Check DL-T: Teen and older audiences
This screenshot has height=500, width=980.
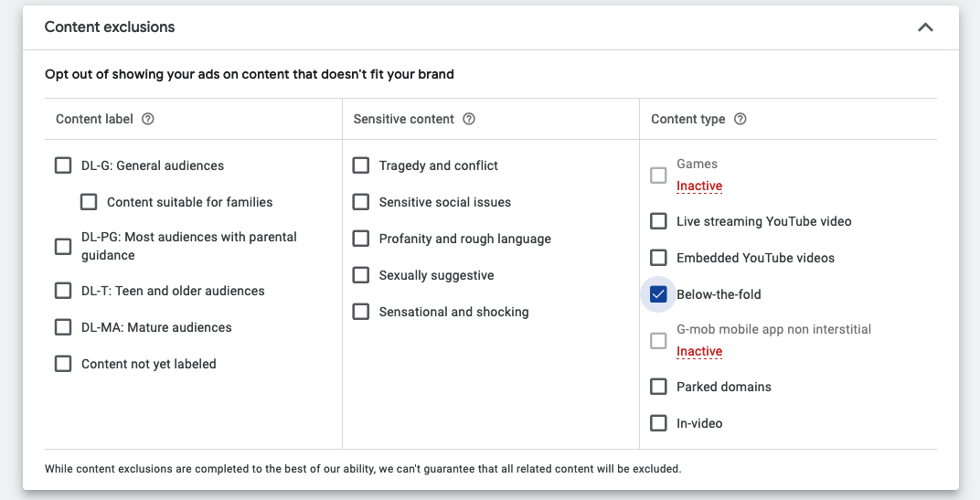[63, 291]
